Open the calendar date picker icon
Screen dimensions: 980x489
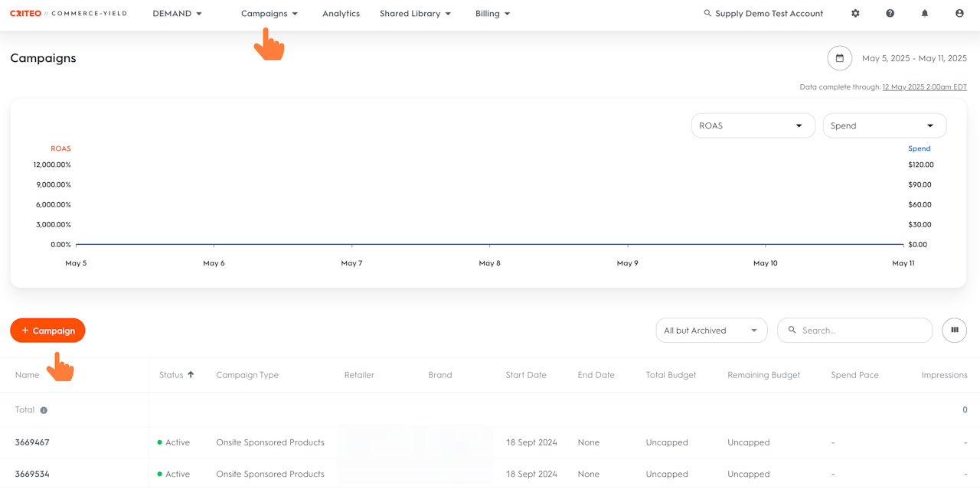tap(840, 58)
